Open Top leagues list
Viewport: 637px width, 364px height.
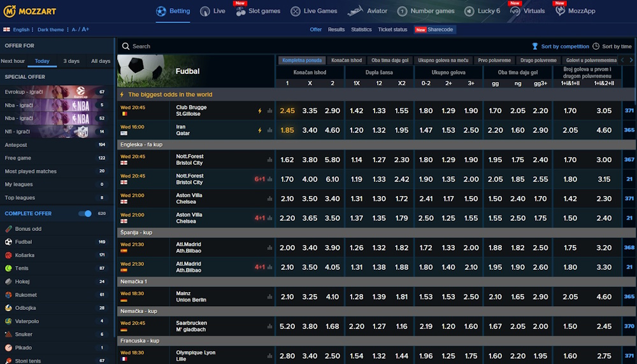[x=56, y=198]
